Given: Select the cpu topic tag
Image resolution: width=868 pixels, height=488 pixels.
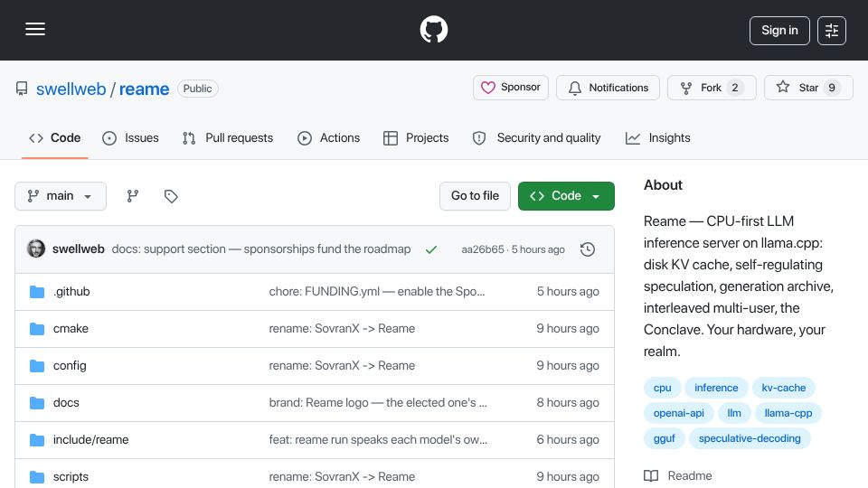Looking at the screenshot, I should click(x=662, y=388).
